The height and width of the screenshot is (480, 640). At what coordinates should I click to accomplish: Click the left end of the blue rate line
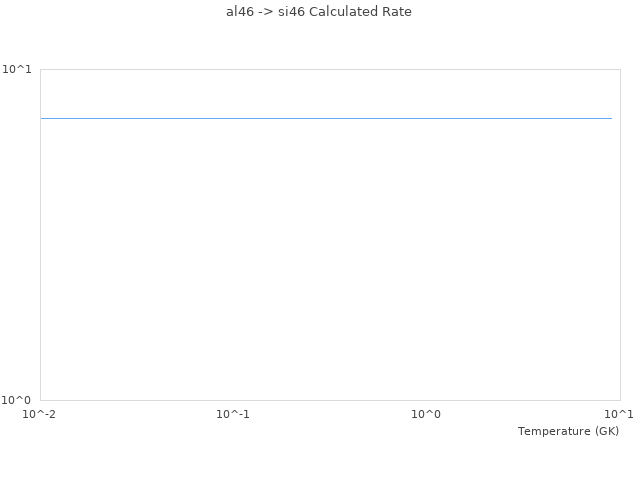(x=42, y=118)
